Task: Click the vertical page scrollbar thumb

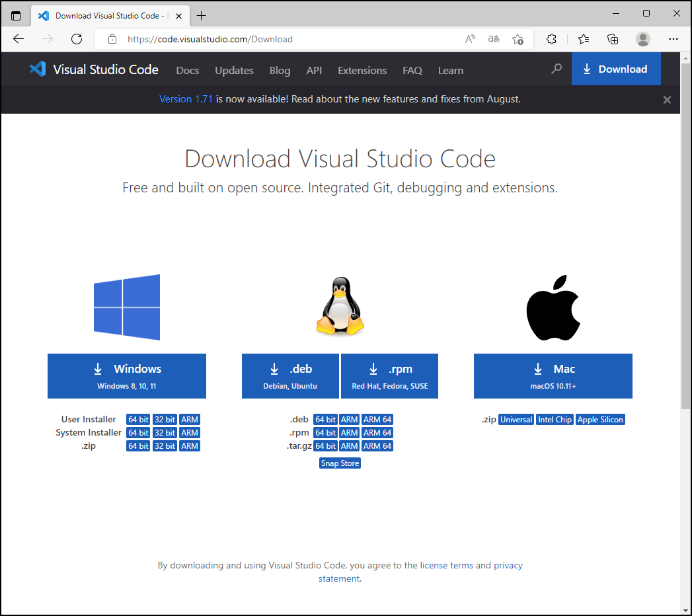Action: [685, 236]
